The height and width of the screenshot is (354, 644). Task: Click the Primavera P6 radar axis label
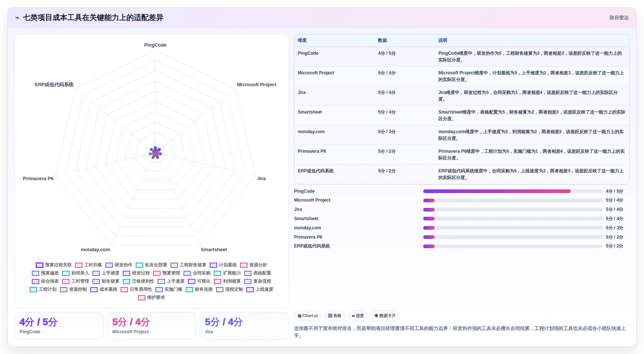pyautogui.click(x=38, y=179)
